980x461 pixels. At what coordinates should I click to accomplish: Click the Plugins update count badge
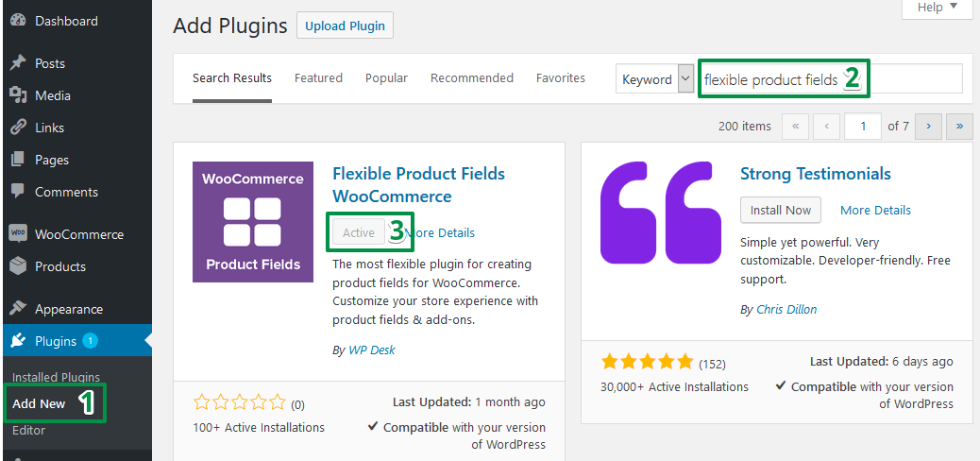[x=90, y=341]
